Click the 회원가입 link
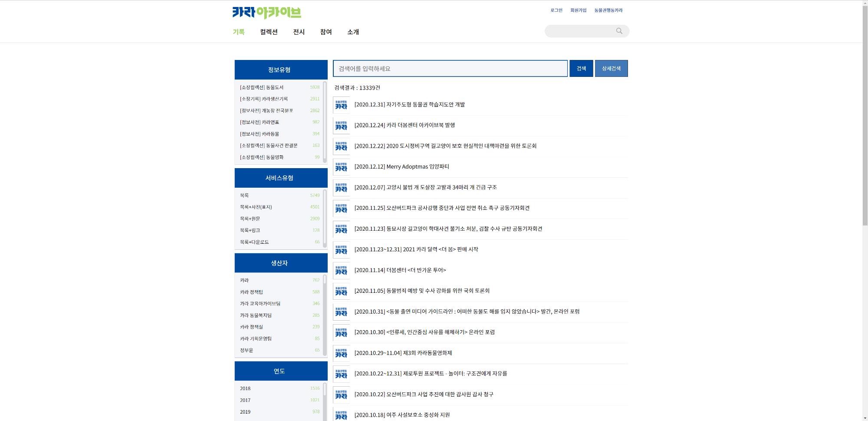Viewport: 868px width, 421px height. pyautogui.click(x=578, y=10)
